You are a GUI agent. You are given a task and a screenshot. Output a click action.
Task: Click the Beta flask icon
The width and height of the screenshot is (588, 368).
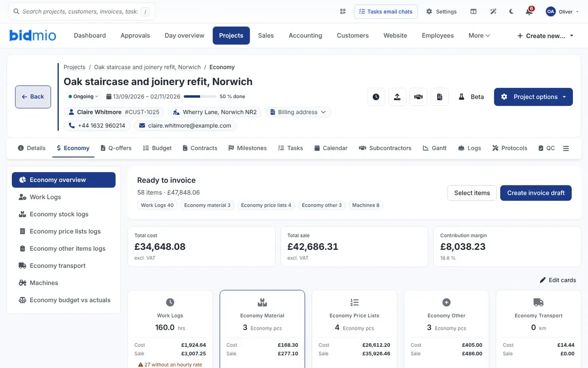[461, 97]
